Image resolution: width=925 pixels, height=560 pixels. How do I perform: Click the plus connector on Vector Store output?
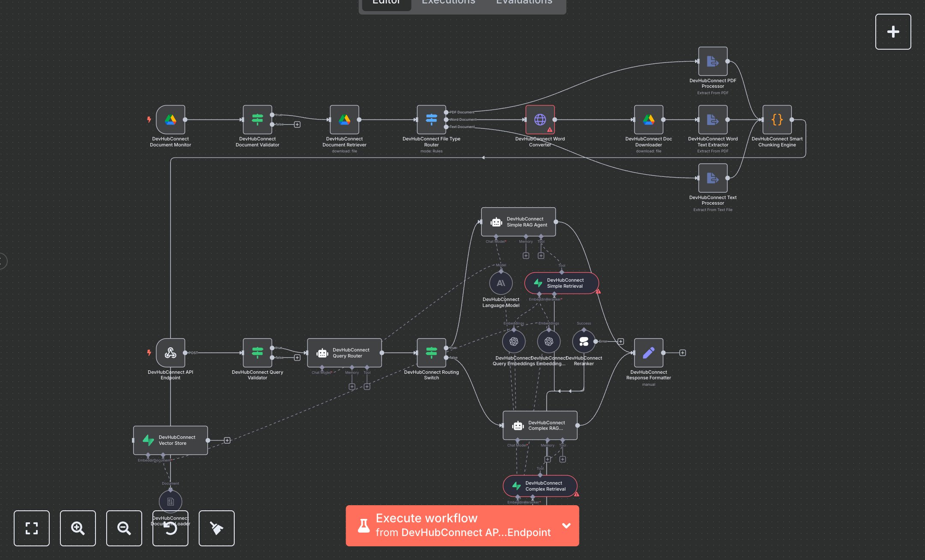(227, 440)
